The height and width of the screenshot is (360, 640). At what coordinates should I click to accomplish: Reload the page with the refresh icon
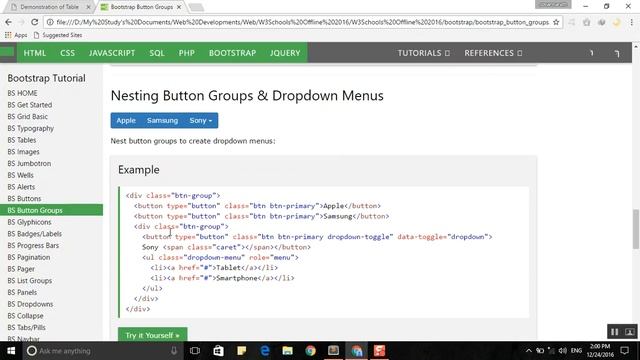pyautogui.click(x=35, y=22)
